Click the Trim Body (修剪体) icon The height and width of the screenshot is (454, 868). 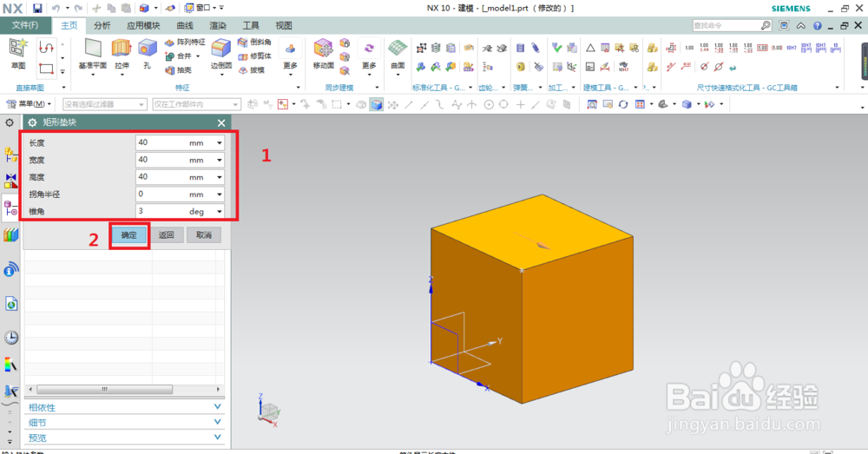(242, 56)
